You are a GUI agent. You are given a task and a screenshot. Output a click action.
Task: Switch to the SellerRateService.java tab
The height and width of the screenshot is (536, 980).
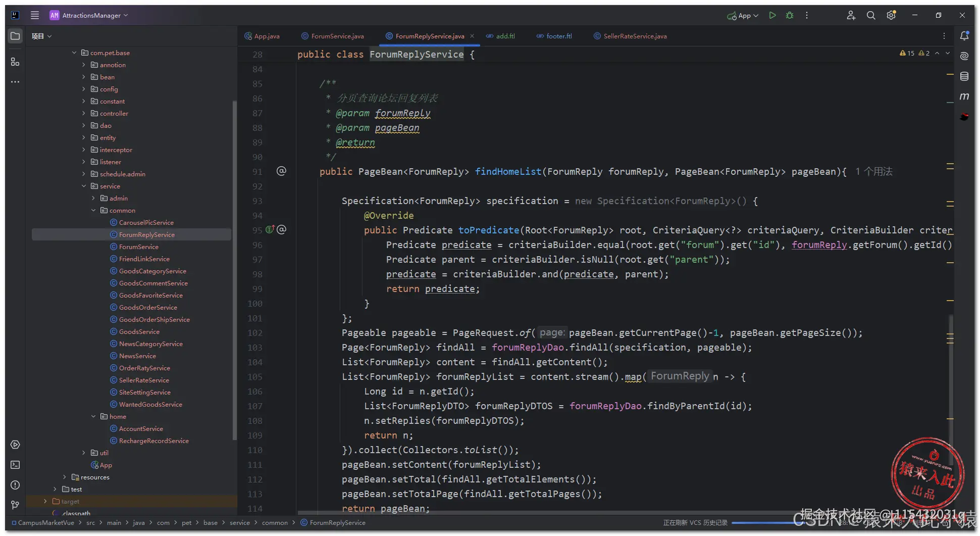click(x=630, y=36)
